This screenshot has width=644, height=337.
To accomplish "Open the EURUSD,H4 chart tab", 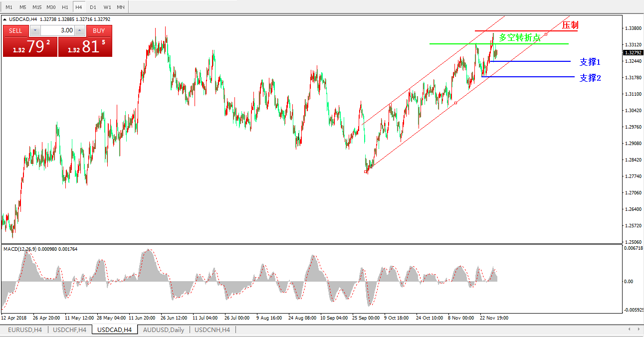I will click(x=24, y=330).
